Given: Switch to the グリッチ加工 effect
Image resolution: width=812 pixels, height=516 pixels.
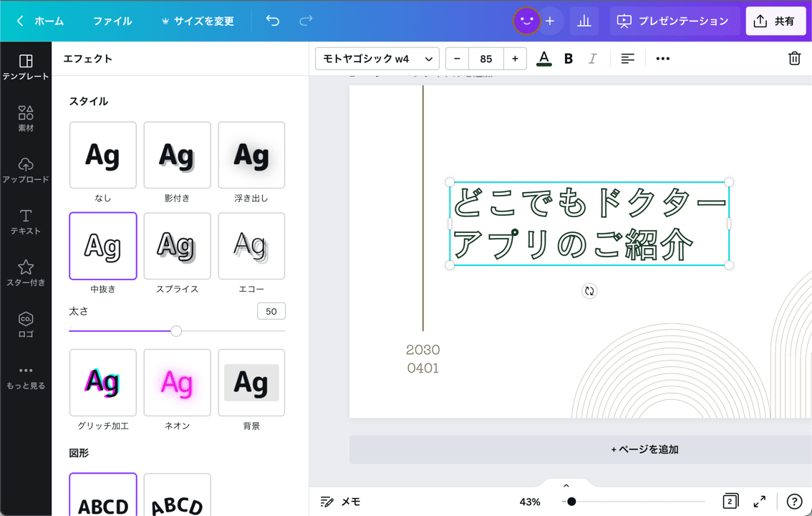Looking at the screenshot, I should (102, 382).
